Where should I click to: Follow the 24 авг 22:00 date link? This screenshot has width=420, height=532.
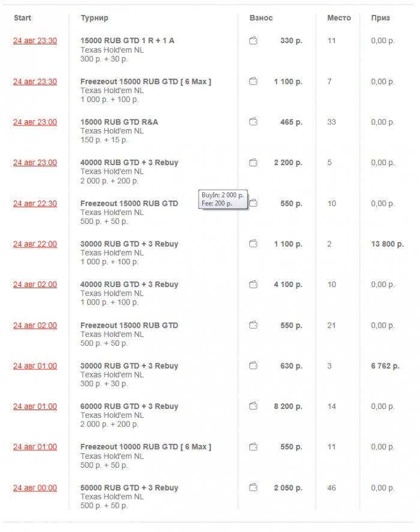[x=35, y=244]
